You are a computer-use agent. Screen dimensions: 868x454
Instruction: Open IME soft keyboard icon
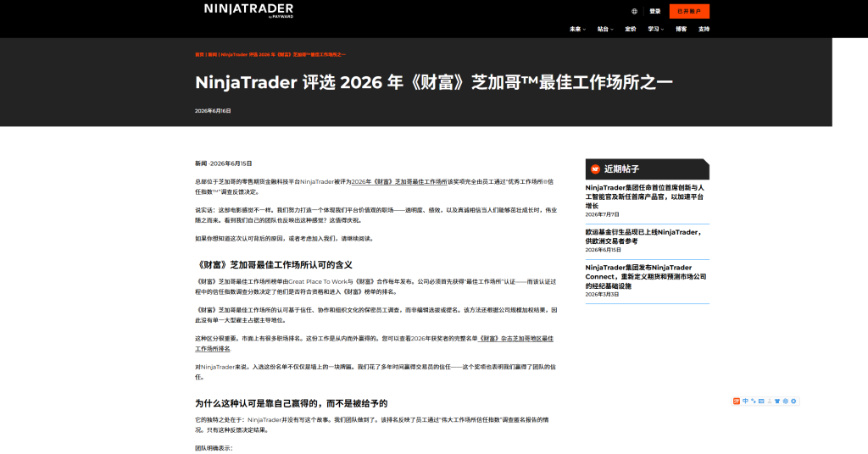tap(761, 401)
